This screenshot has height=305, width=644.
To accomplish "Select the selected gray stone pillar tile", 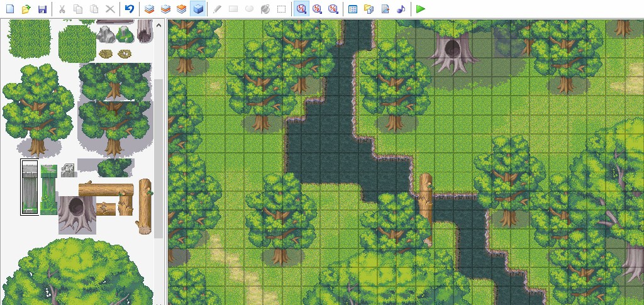I will pyautogui.click(x=29, y=187).
